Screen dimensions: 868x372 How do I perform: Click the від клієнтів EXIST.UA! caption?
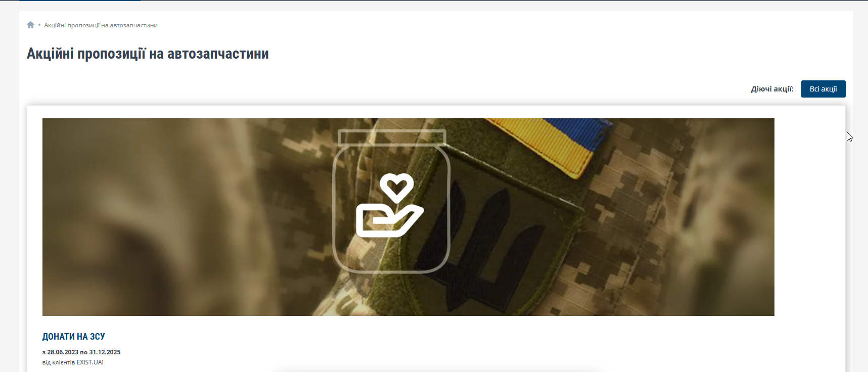[73, 362]
